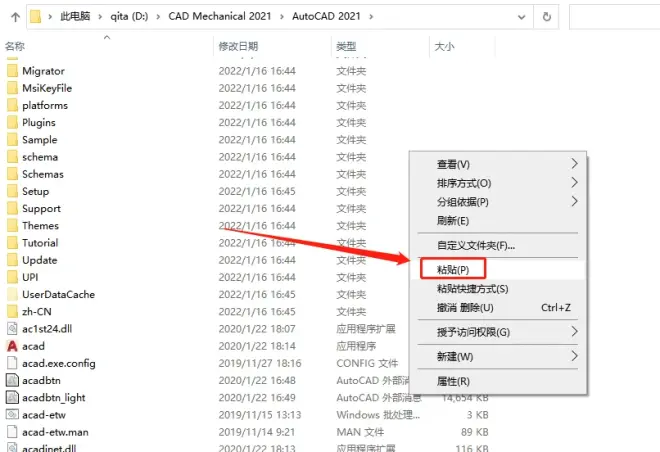Select the acad-etw.man file name
The width and height of the screenshot is (660, 452).
coord(55,432)
